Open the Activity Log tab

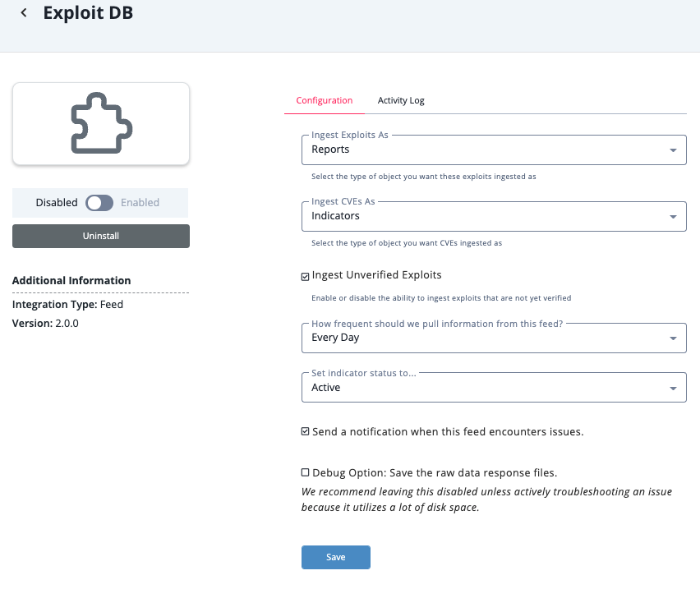point(401,100)
